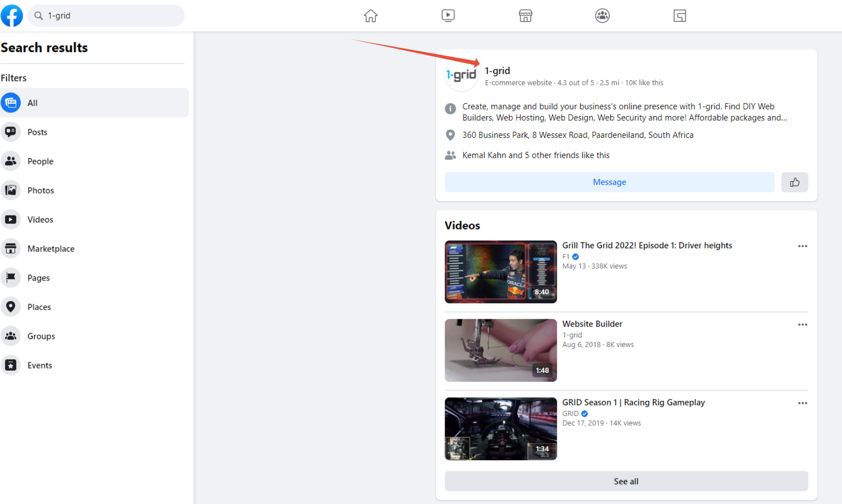Open the Website Builder video title
The image size is (842, 504).
[x=592, y=324]
